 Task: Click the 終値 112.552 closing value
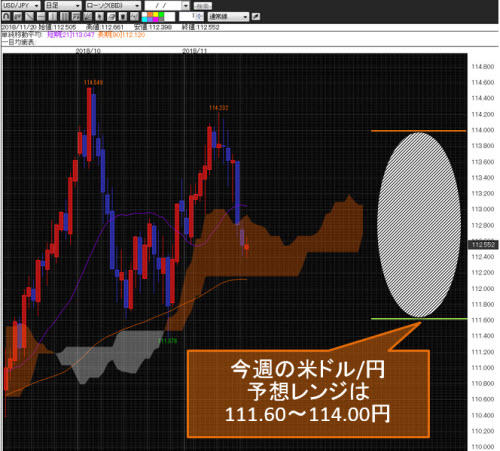(200, 27)
